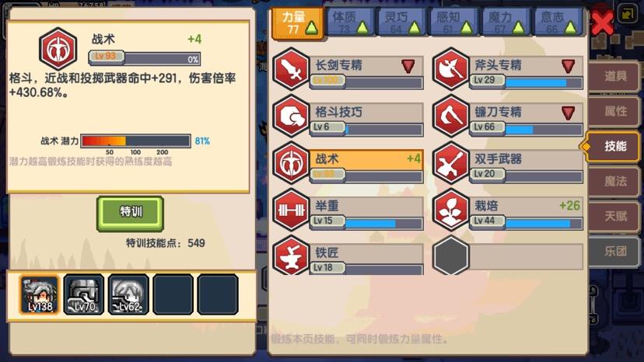Select the 长剑专精 sword skill icon
This screenshot has width=644, height=362.
[291, 69]
